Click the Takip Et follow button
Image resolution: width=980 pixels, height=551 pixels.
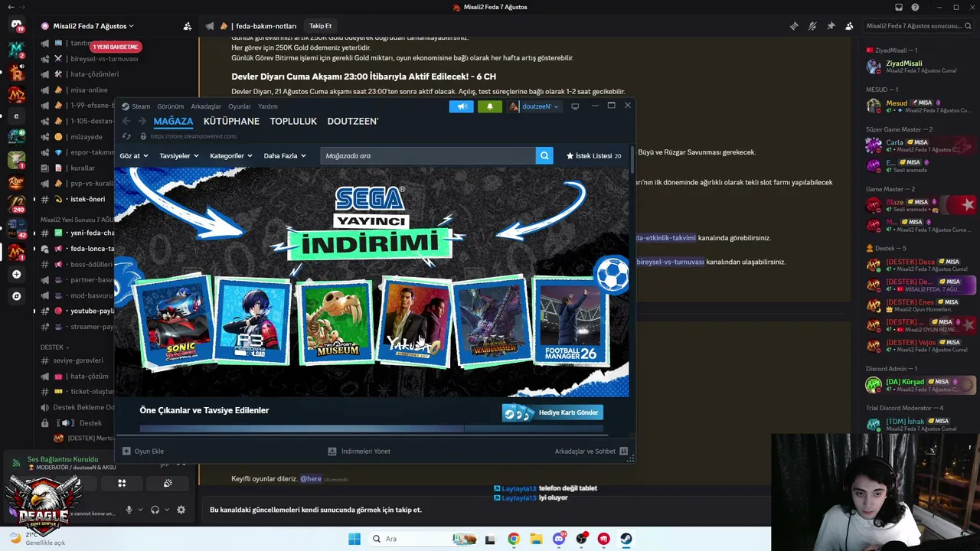[x=321, y=26]
